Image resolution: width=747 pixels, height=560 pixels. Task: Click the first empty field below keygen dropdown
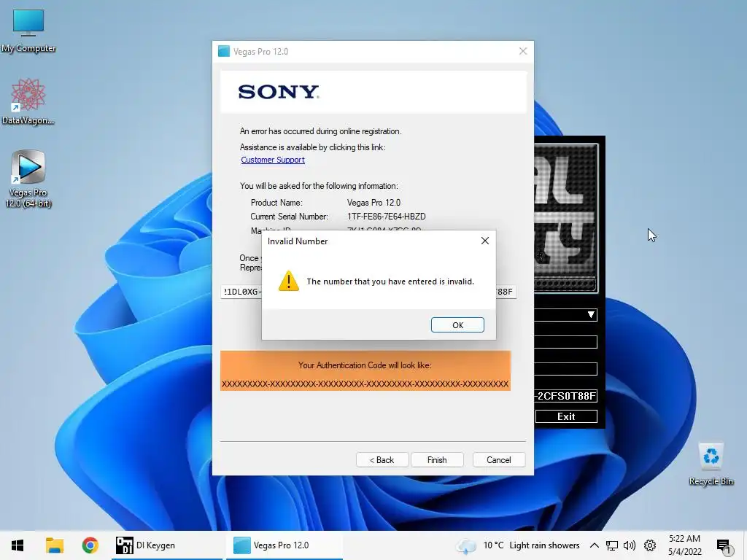[x=565, y=342]
